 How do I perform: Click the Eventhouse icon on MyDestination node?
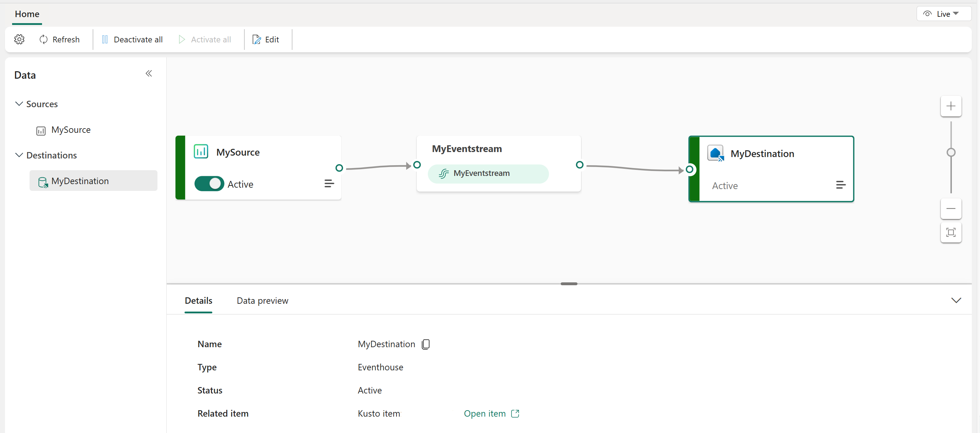(x=715, y=153)
